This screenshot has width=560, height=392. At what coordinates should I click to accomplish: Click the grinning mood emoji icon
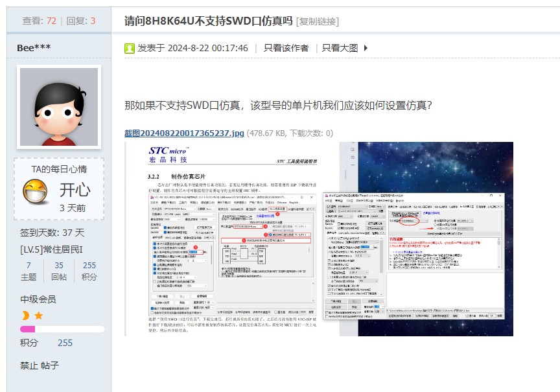[x=35, y=191]
